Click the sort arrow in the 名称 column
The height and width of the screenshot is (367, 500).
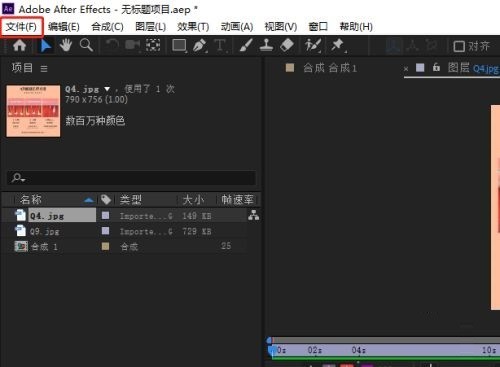click(x=88, y=200)
